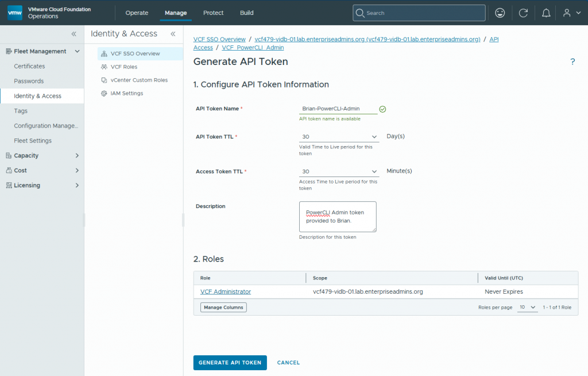Click the help question mark icon
Viewport: 588px width, 376px height.
pyautogui.click(x=572, y=62)
